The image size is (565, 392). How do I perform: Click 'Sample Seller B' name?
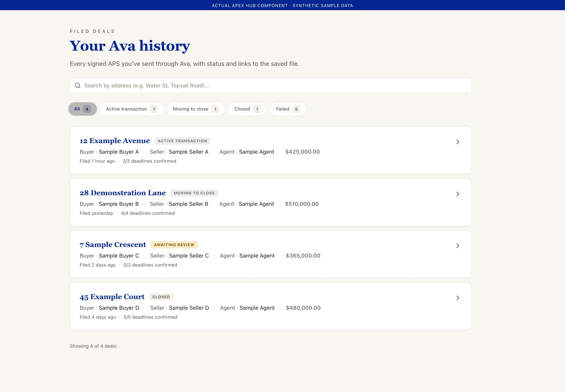click(188, 204)
